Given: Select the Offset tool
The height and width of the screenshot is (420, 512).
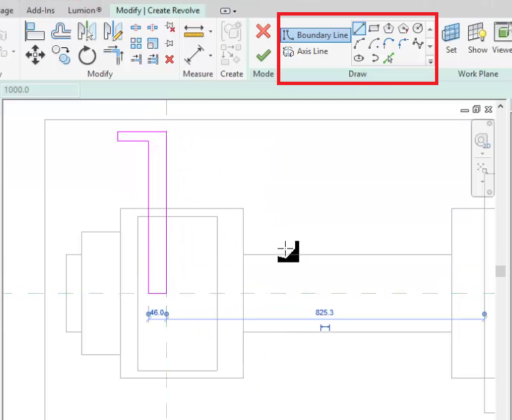Looking at the screenshot, I should pyautogui.click(x=61, y=31).
